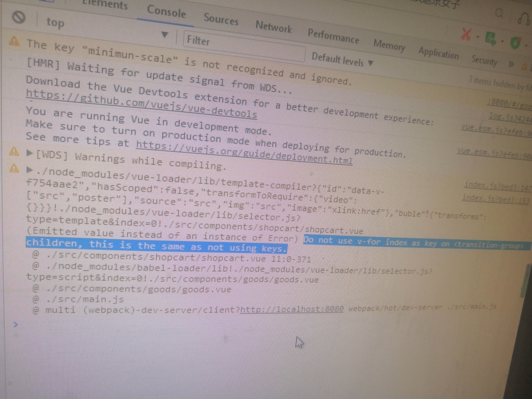Click the '@ ./src/main.js' stack line

(78, 299)
